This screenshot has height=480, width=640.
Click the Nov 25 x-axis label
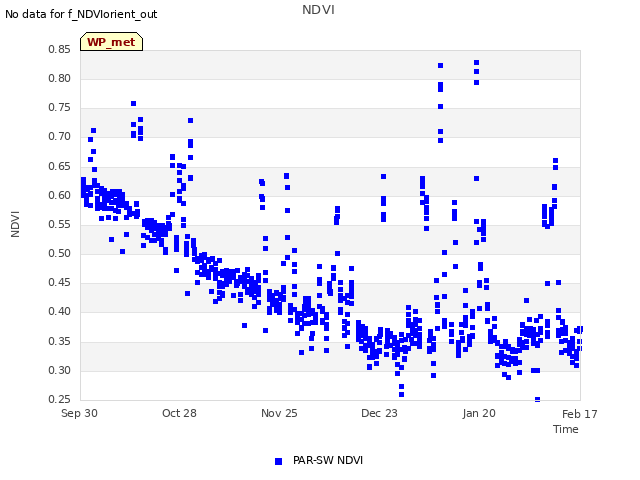279,413
